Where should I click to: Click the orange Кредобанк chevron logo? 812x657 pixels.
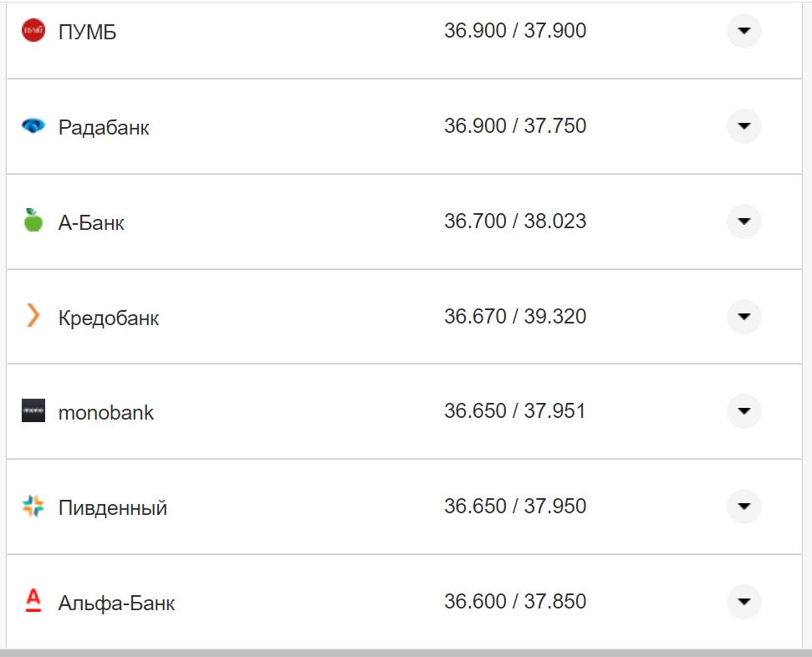point(33,316)
